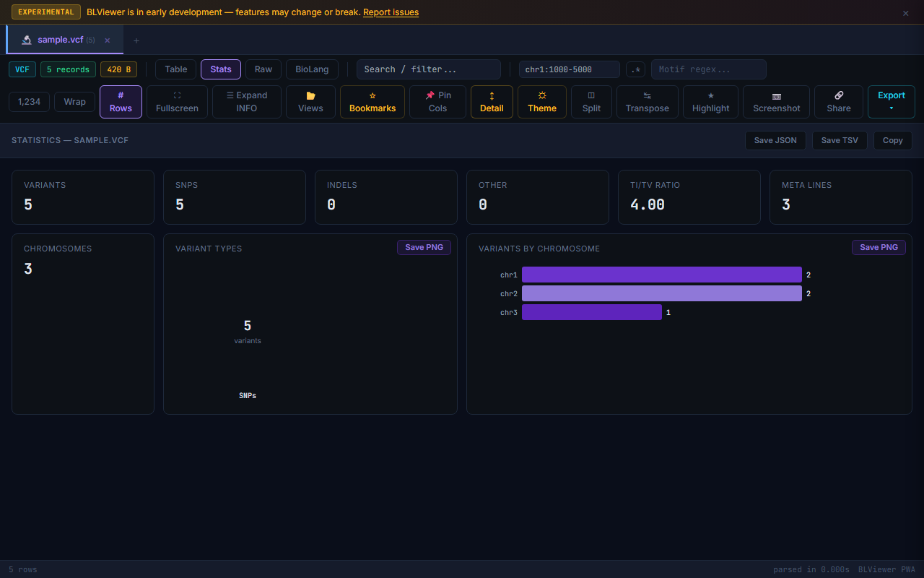Open the BioLang tab
The width and height of the screenshot is (924, 578).
tap(312, 69)
